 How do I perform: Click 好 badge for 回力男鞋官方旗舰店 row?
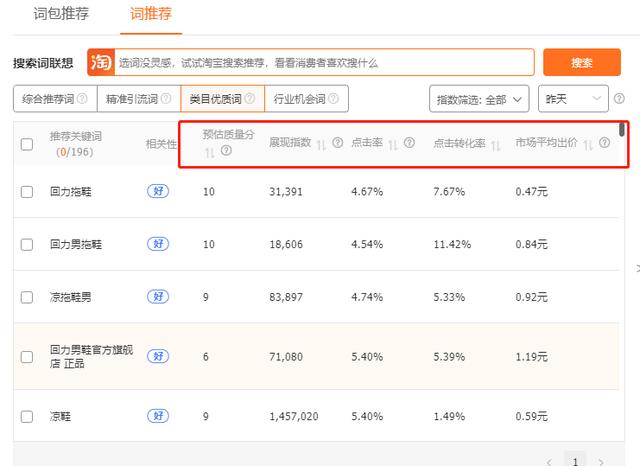click(158, 356)
